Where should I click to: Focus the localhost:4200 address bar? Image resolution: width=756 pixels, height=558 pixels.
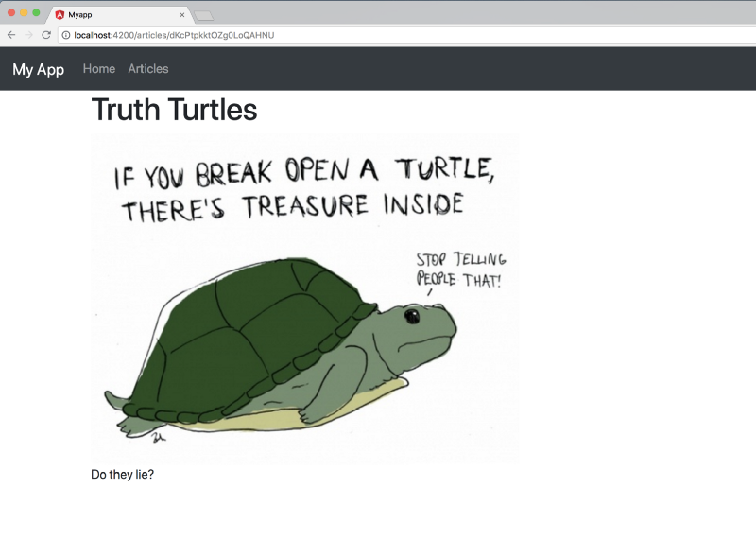tap(406, 35)
